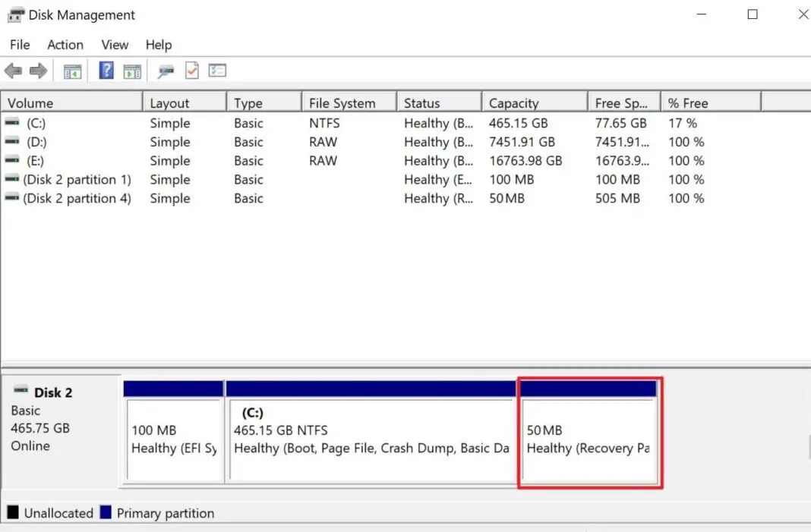Toggle the Show/Hide Action Pane toolbar icon
The width and height of the screenshot is (811, 532).
132,71
